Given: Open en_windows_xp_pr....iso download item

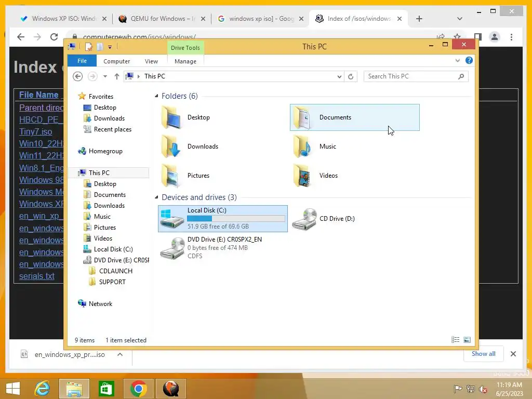Looking at the screenshot, I should (70, 354).
